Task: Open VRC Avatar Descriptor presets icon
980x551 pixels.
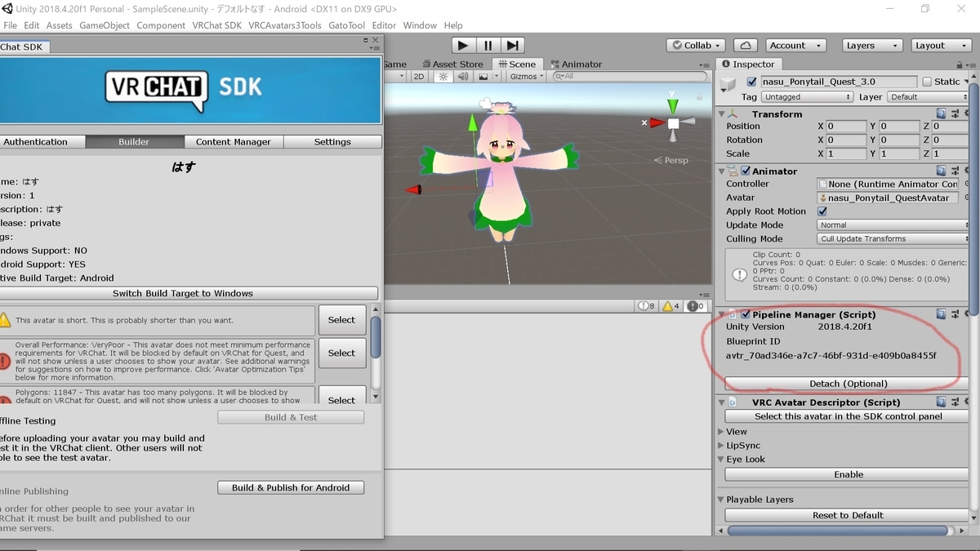Action: pyautogui.click(x=955, y=402)
